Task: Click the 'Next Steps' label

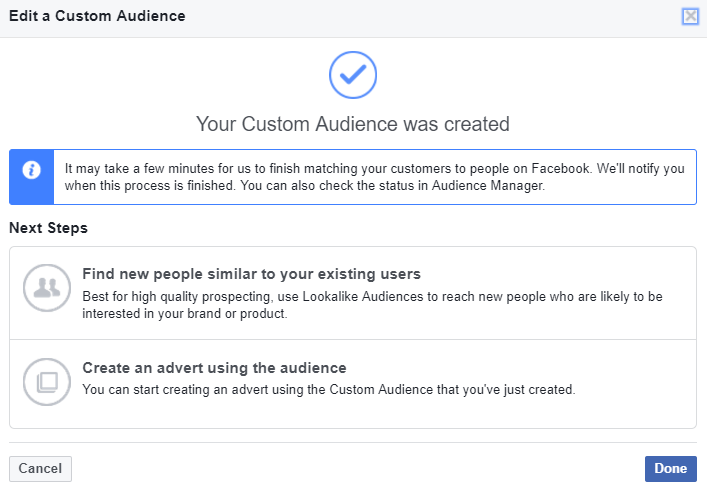Action: pos(48,228)
